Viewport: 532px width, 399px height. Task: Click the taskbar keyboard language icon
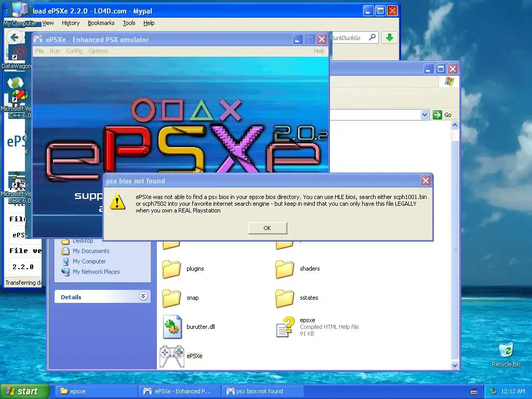(474, 392)
